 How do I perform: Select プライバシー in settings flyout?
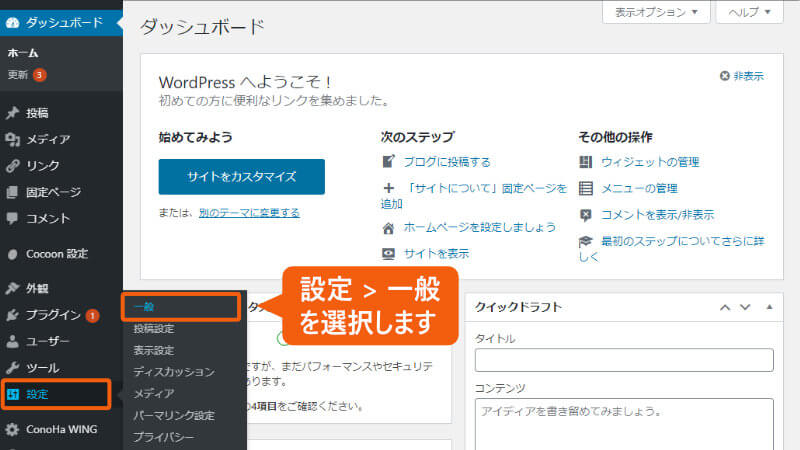coord(163,437)
